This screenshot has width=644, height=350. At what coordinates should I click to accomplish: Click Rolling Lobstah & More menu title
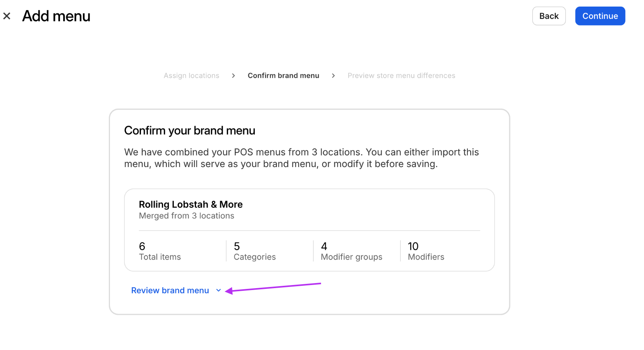tap(191, 204)
